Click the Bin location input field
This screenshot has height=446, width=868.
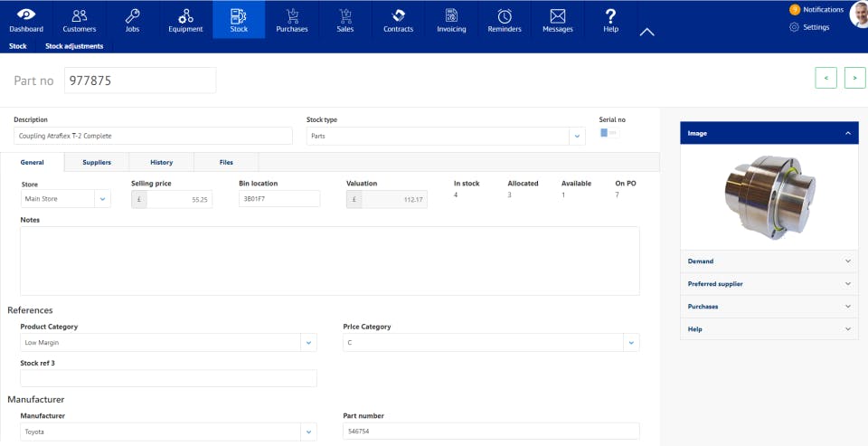(279, 198)
